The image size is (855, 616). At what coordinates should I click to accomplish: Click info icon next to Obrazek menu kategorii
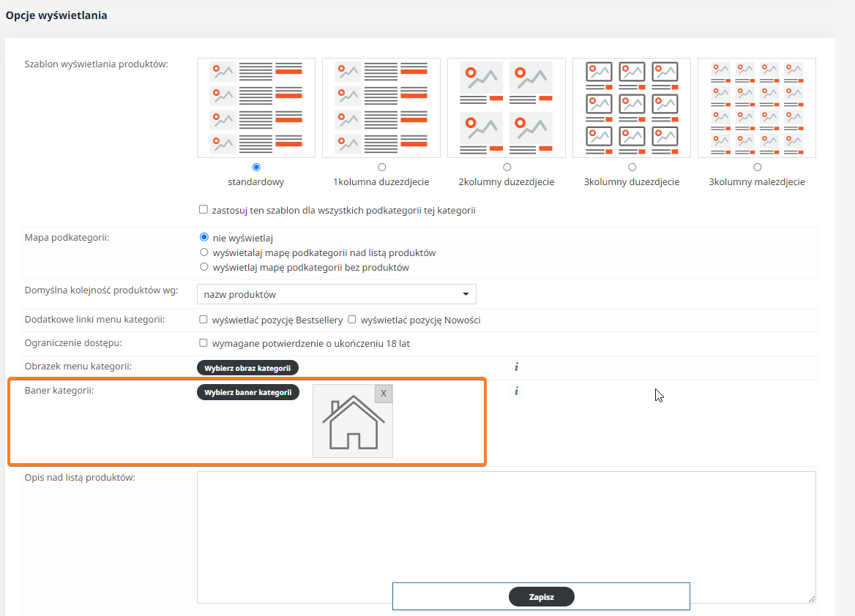pyautogui.click(x=517, y=367)
